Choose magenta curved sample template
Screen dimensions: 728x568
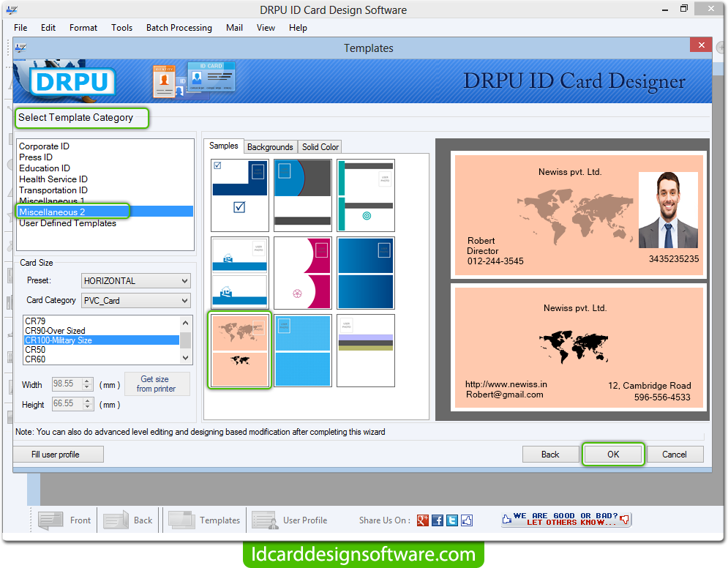click(303, 272)
